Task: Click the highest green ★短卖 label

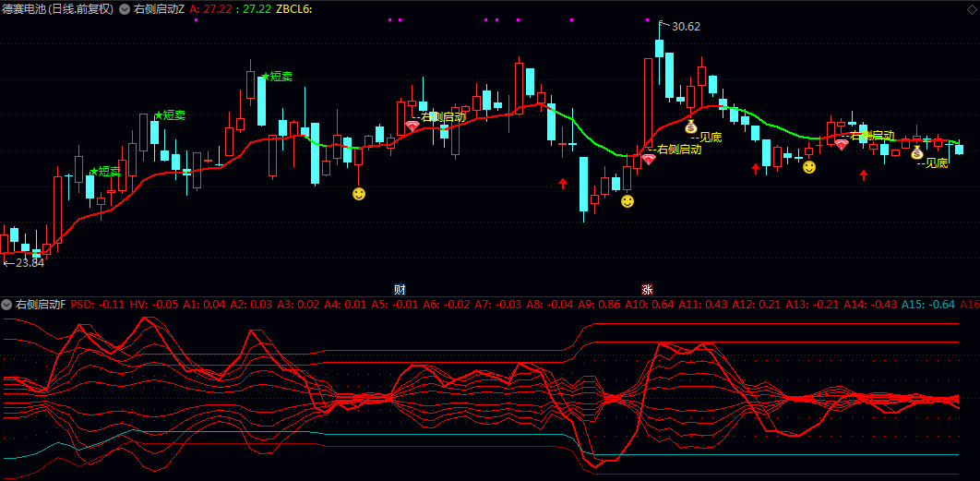Action: pos(277,77)
